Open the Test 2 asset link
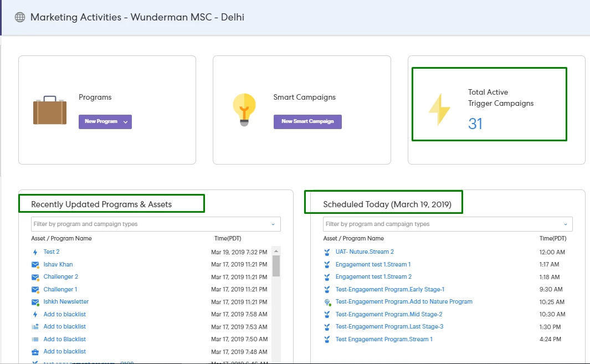This screenshot has height=364, width=590. pyautogui.click(x=52, y=252)
